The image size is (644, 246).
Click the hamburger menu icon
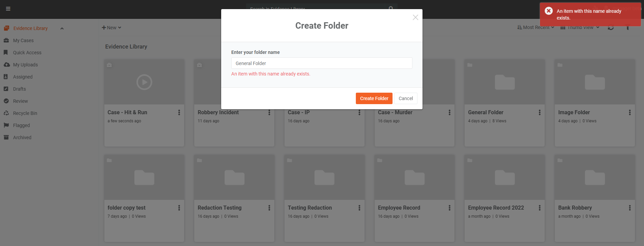pyautogui.click(x=8, y=9)
